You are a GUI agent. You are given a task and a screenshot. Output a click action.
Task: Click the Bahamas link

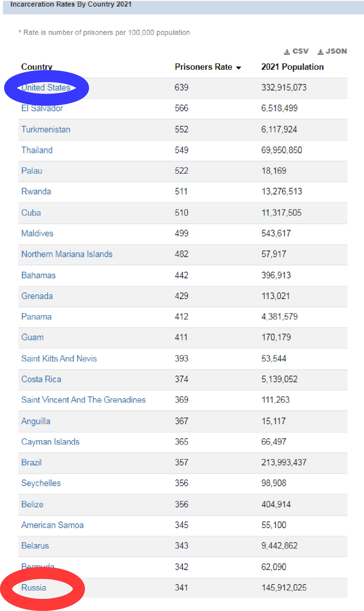click(x=39, y=275)
